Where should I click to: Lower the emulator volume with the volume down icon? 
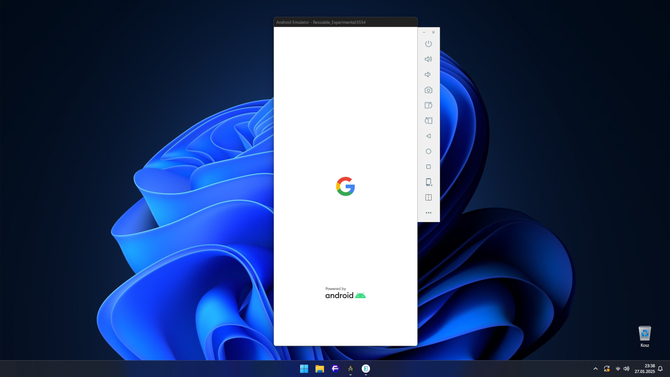coord(428,74)
